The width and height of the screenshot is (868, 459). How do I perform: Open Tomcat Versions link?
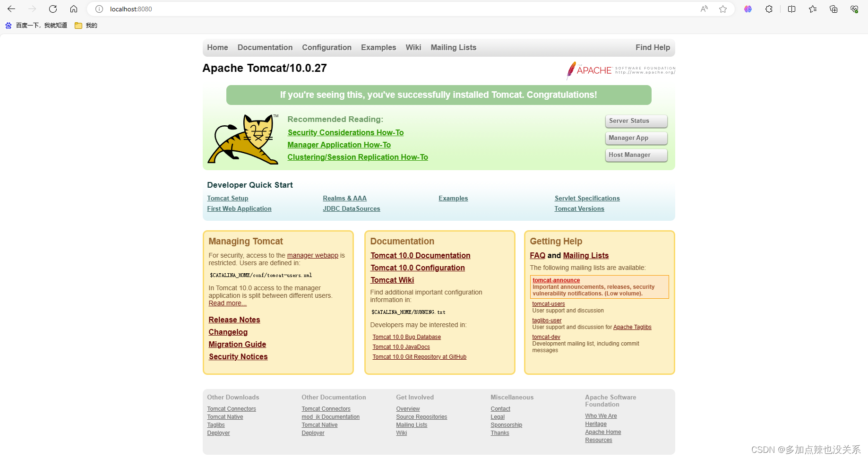[579, 208]
